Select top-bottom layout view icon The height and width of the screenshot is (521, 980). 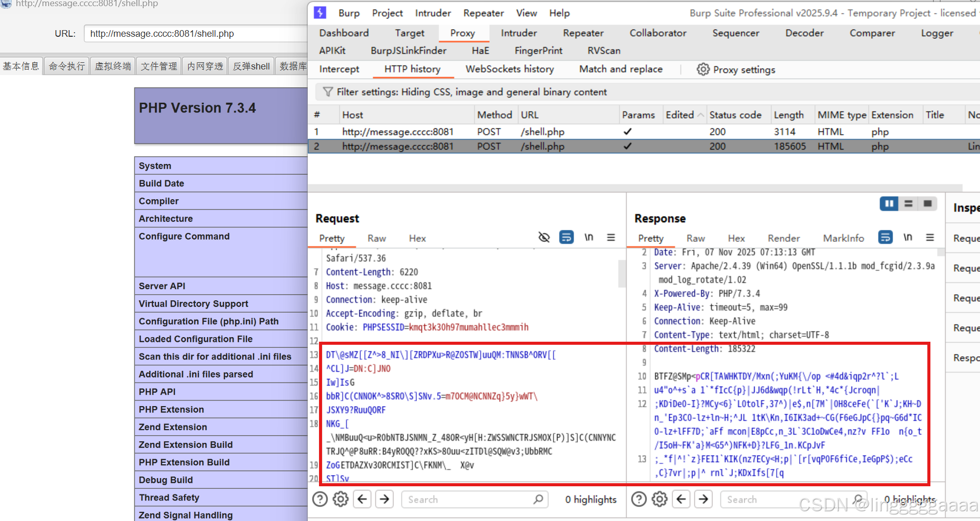coord(908,204)
